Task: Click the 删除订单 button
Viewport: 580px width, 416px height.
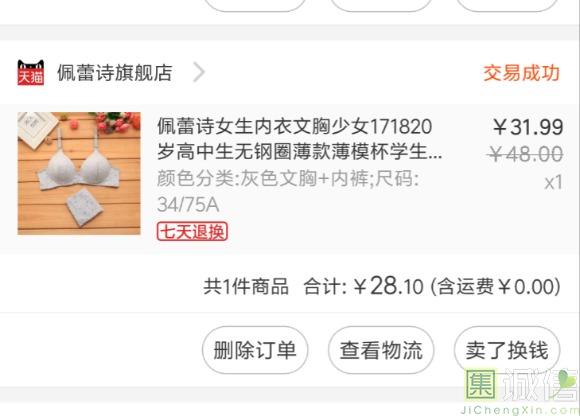Action: click(255, 350)
